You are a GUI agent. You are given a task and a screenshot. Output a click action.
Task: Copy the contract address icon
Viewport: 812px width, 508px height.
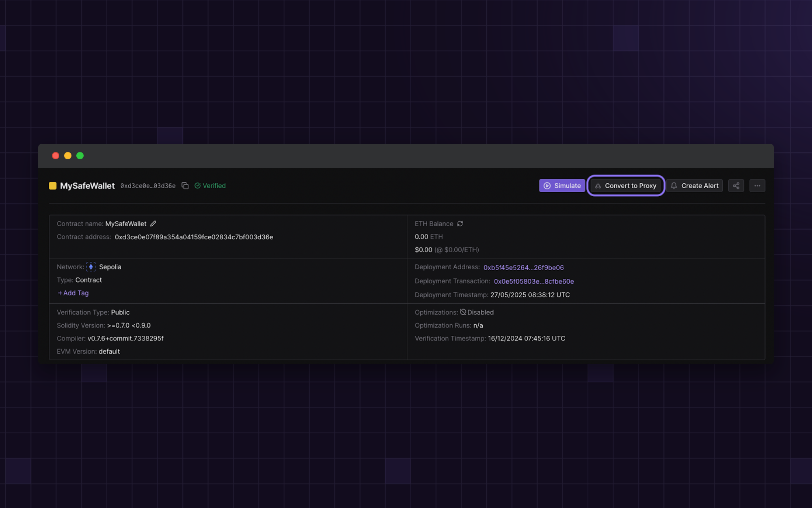(x=185, y=186)
